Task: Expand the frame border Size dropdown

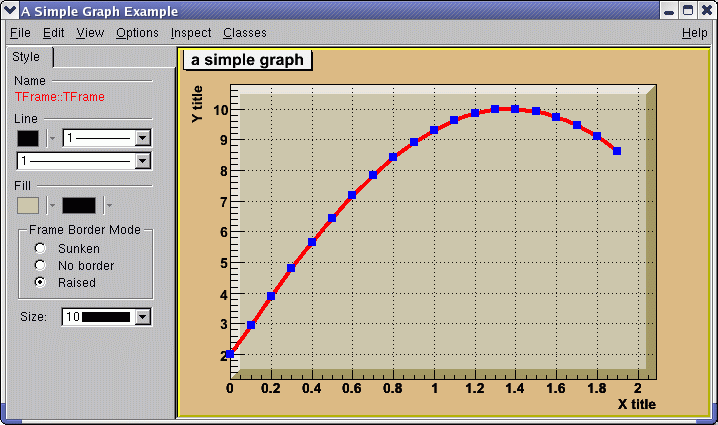Action: [143, 317]
